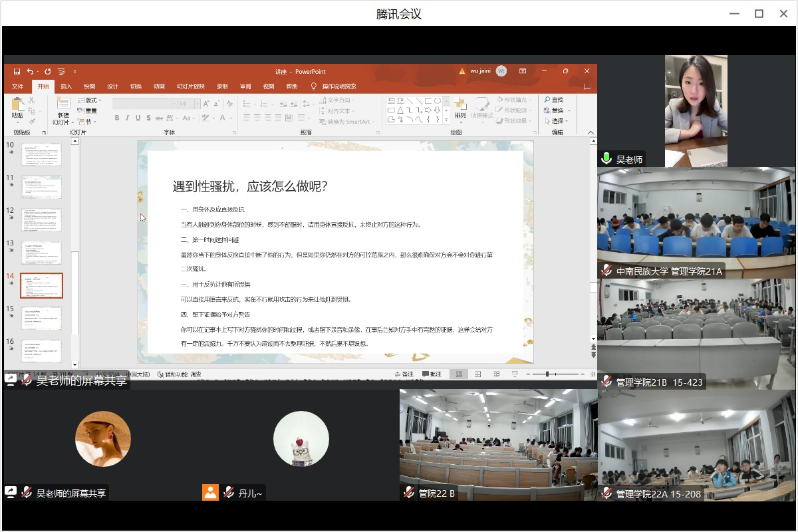
Task: Click the Bold formatting icon
Action: point(117,118)
